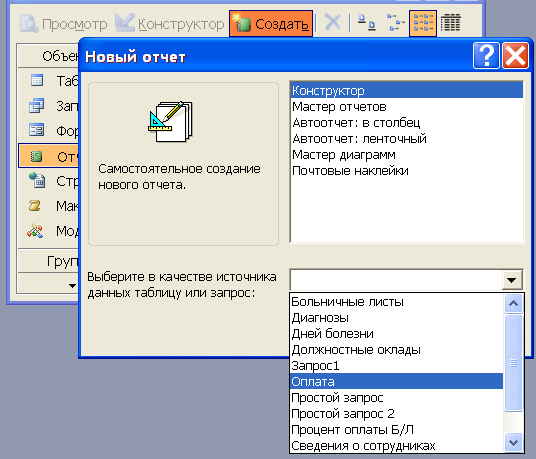Select Автоотчет: в столбец option
Image resolution: width=536 pixels, height=459 pixels.
click(x=407, y=123)
